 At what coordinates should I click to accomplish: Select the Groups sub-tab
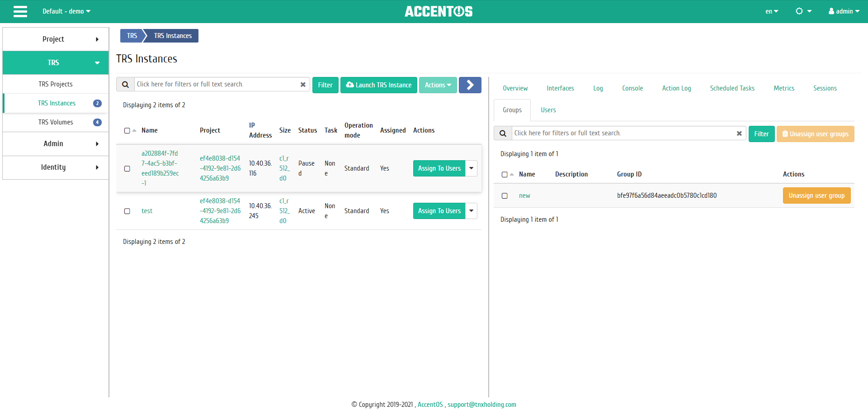[x=512, y=110]
